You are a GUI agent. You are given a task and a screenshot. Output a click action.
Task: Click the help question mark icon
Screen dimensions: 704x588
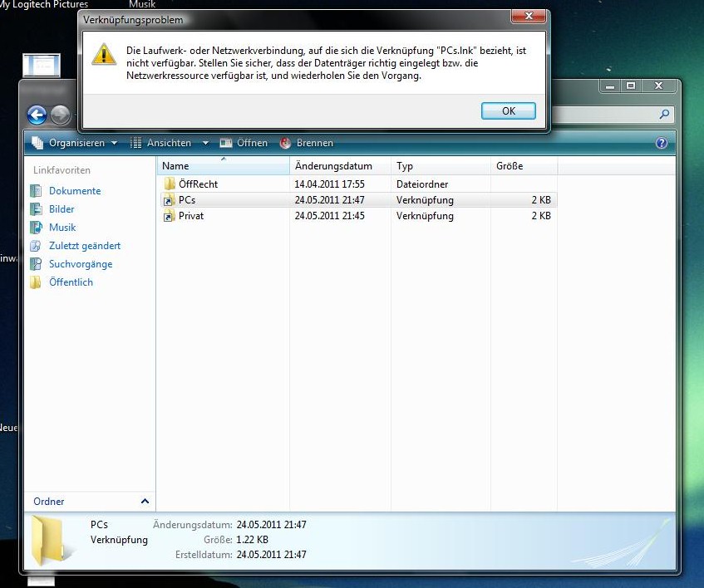[662, 143]
